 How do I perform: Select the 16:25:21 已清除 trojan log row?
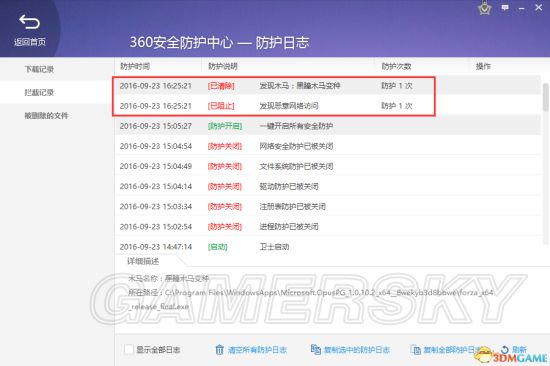click(x=328, y=86)
